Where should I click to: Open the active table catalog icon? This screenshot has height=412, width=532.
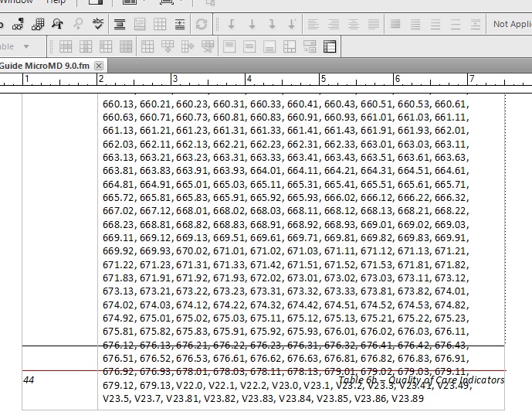pyautogui.click(x=330, y=46)
